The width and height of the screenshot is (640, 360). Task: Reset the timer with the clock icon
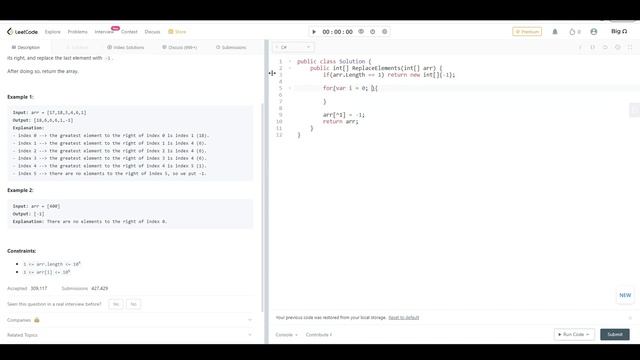[373, 31]
